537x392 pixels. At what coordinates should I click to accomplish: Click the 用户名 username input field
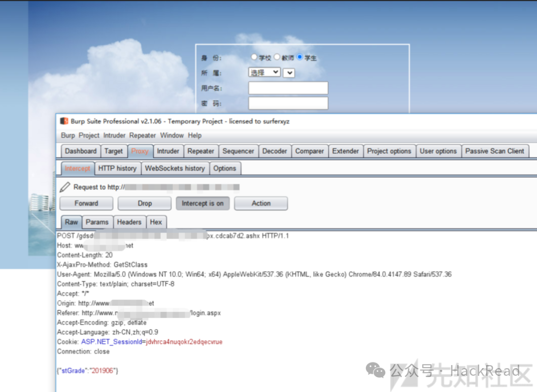[x=288, y=88]
